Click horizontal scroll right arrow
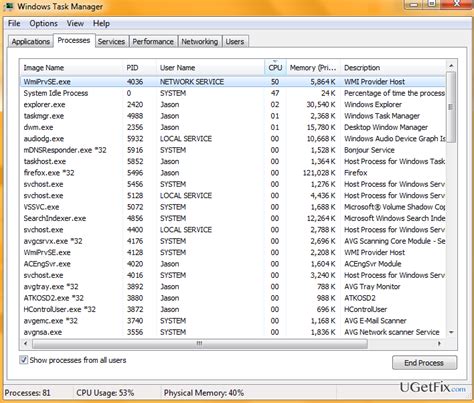The width and height of the screenshot is (474, 403). click(x=439, y=343)
